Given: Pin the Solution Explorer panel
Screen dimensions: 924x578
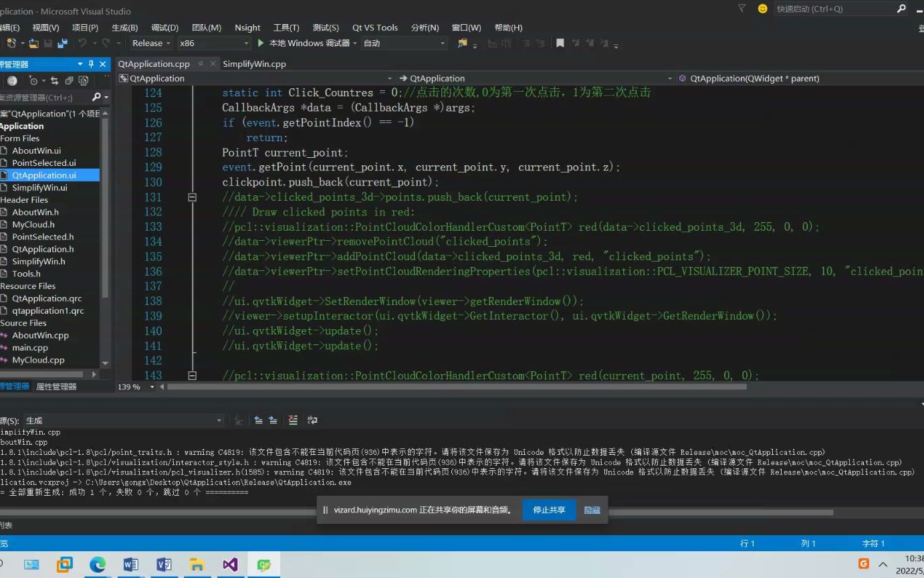Looking at the screenshot, I should [x=92, y=64].
